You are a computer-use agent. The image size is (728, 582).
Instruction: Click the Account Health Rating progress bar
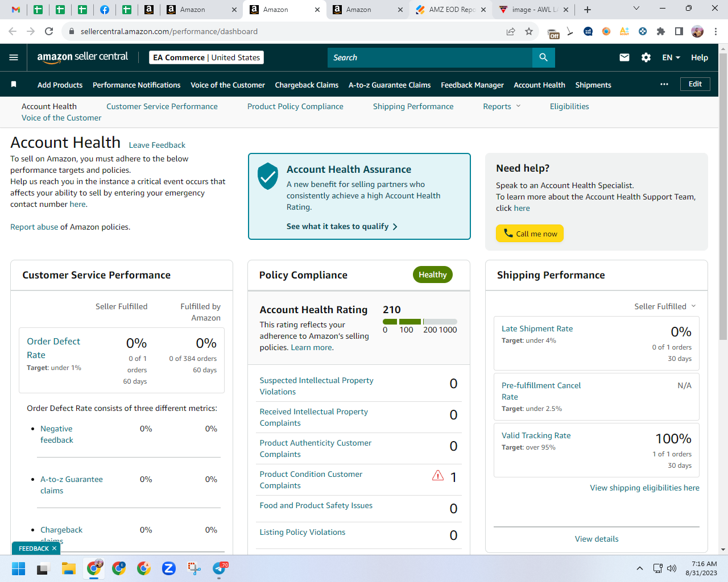tap(420, 322)
